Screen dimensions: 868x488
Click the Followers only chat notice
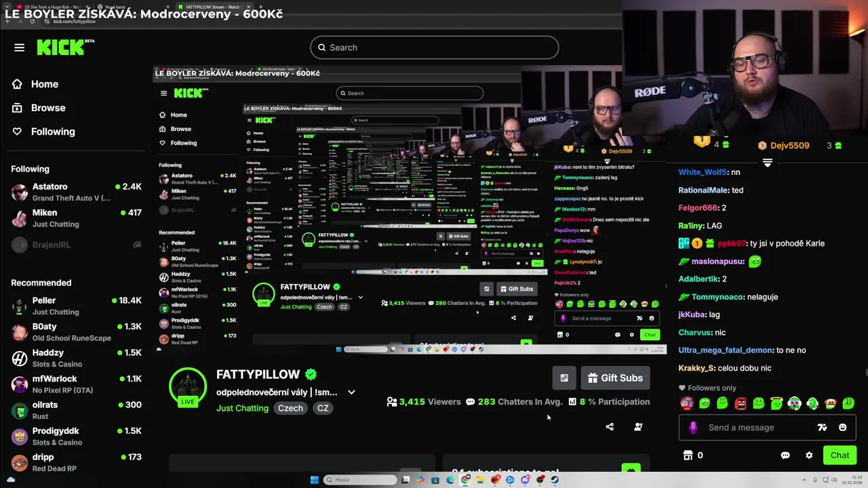pyautogui.click(x=707, y=388)
